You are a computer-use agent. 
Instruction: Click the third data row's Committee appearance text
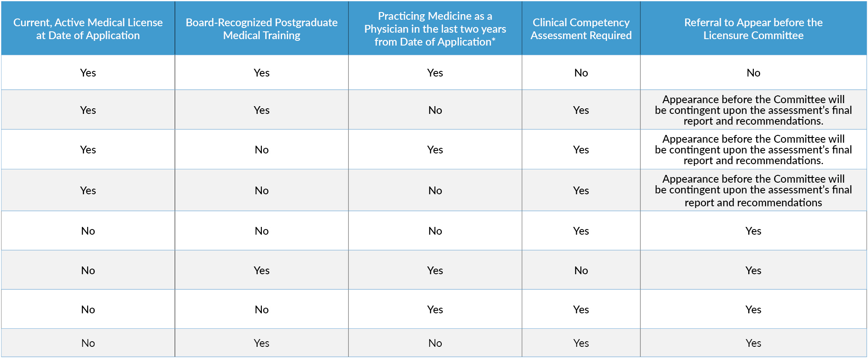(753, 150)
